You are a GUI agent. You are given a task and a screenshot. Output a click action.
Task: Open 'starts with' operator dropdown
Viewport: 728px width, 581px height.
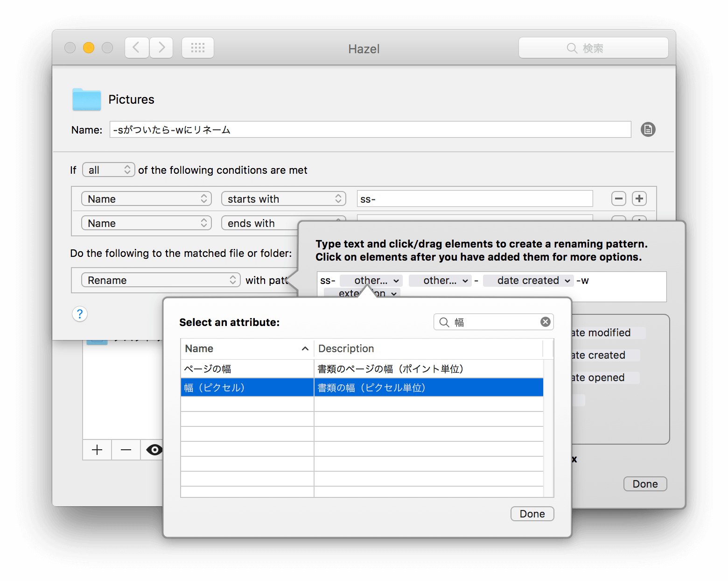284,198
